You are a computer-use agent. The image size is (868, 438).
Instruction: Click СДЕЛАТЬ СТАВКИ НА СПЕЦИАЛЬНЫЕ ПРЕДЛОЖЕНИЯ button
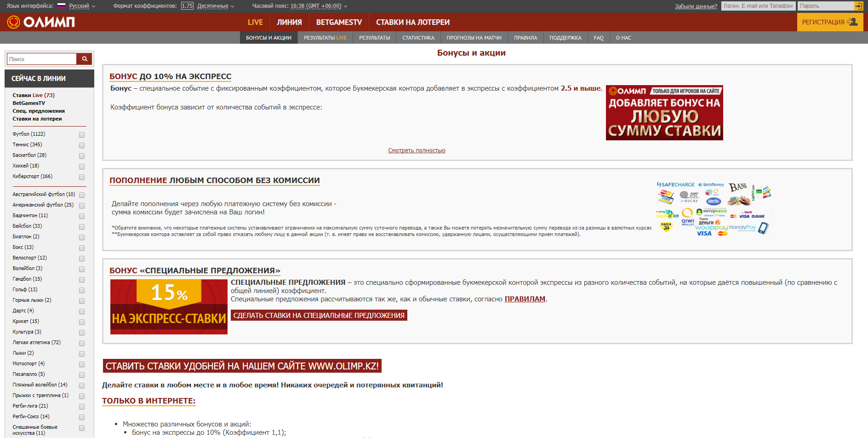pyautogui.click(x=319, y=315)
